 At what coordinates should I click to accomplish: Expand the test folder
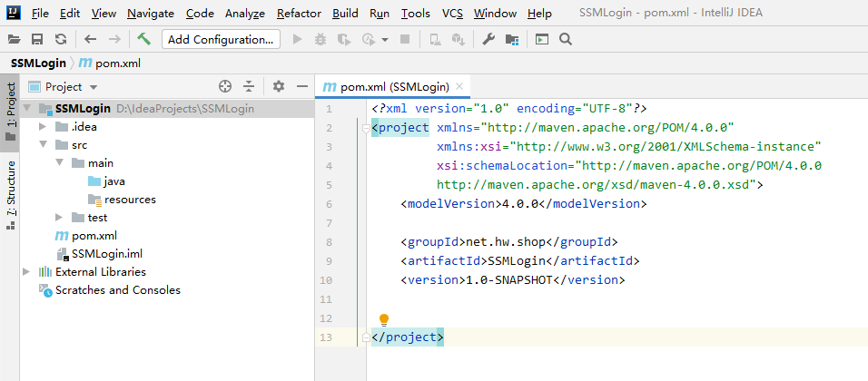59,218
